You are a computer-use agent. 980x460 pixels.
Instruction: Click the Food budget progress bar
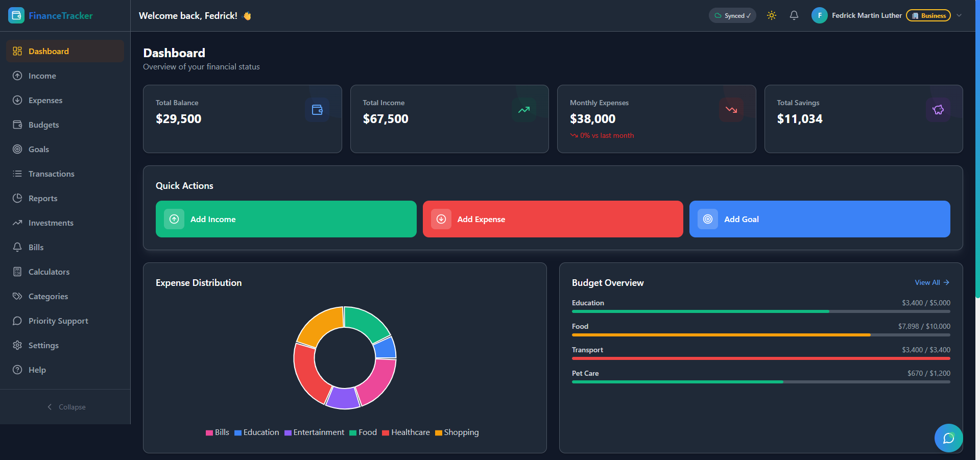coord(761,335)
